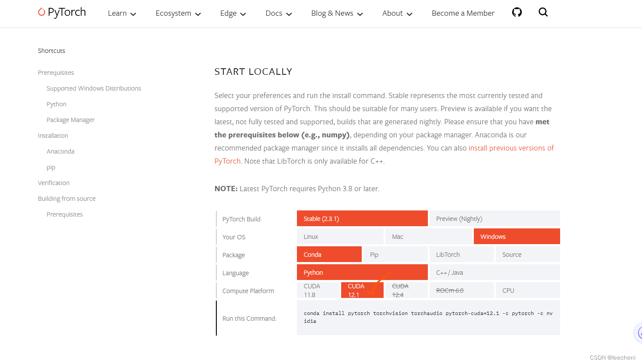
Task: Click the conda install command text
Action: [428, 317]
